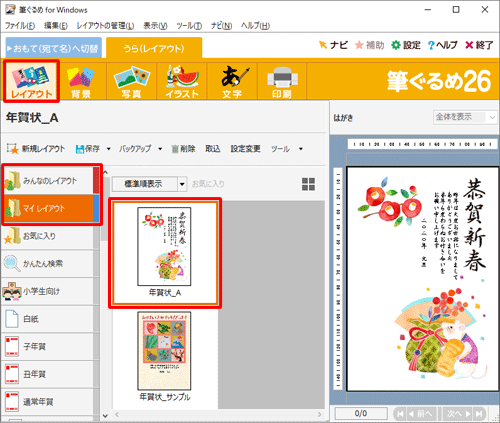Click the 保存 save button

[x=88, y=149]
